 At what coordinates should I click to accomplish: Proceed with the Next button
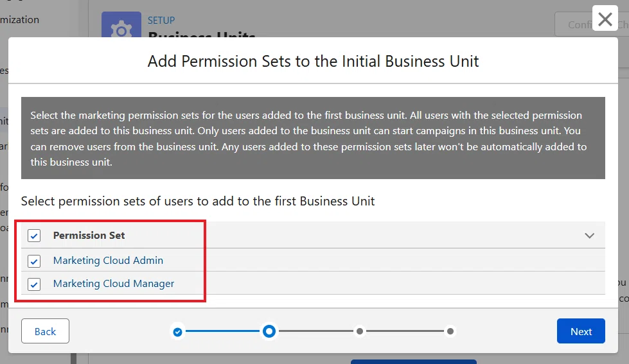coord(581,331)
